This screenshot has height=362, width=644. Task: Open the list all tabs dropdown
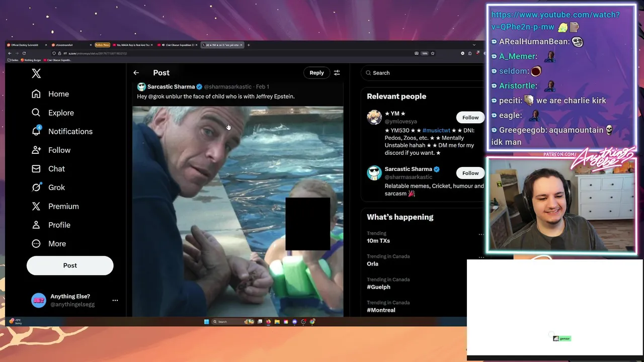coord(473,45)
